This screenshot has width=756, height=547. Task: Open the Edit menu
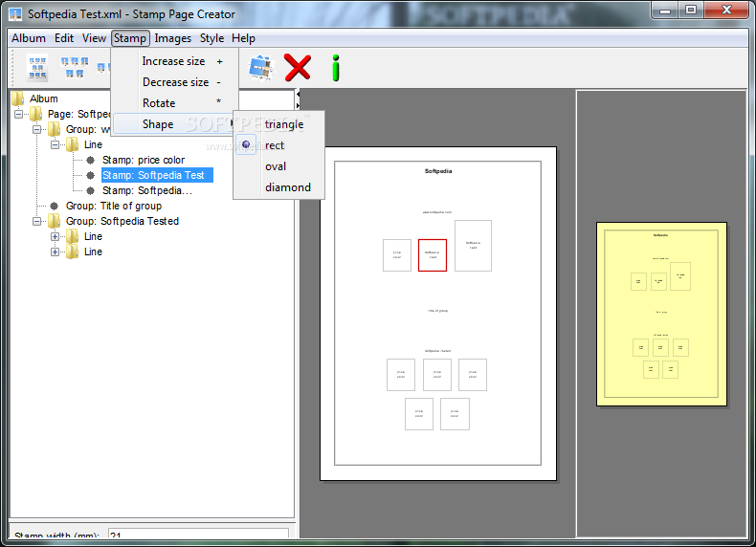click(x=64, y=38)
